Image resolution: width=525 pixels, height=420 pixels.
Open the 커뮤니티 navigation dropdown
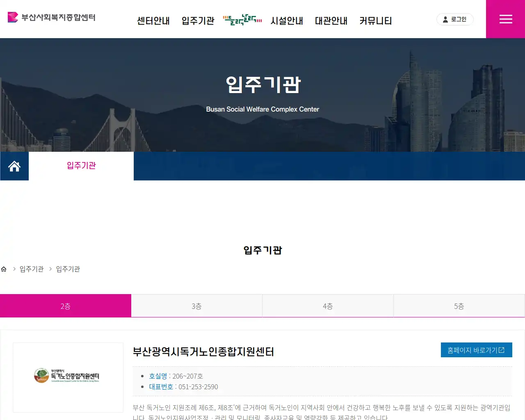click(x=375, y=21)
